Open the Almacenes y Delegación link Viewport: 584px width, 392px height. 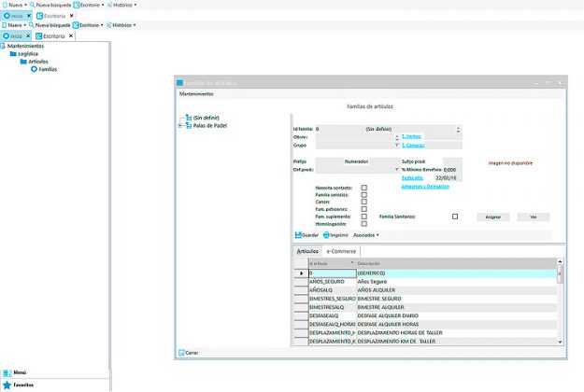click(x=424, y=186)
